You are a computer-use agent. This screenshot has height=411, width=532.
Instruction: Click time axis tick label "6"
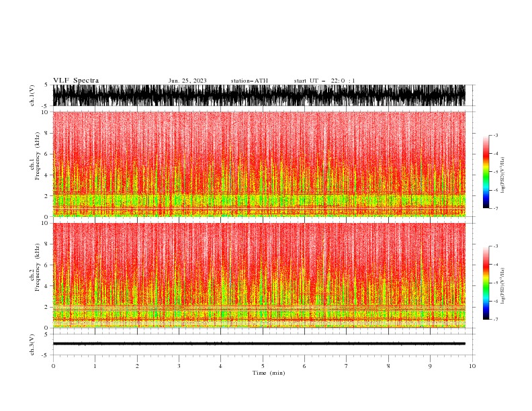[x=304, y=366]
